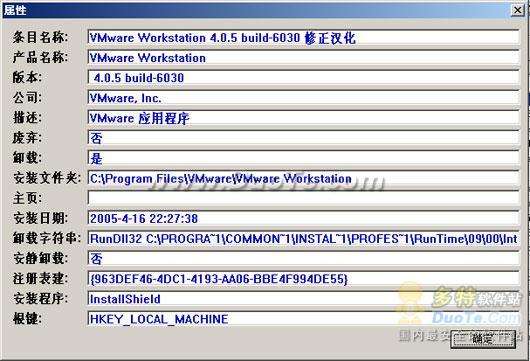
Task: Select the 安装日期 field 2005-4-16 22:27:38
Action: tap(303, 218)
